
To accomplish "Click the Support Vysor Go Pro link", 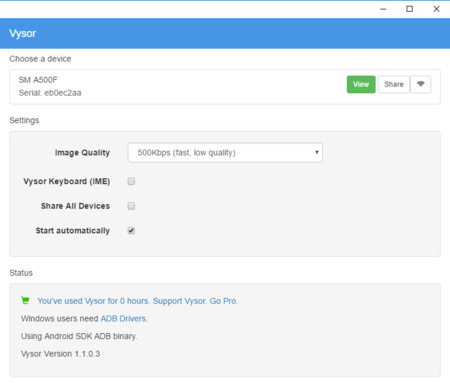I will 195,301.
